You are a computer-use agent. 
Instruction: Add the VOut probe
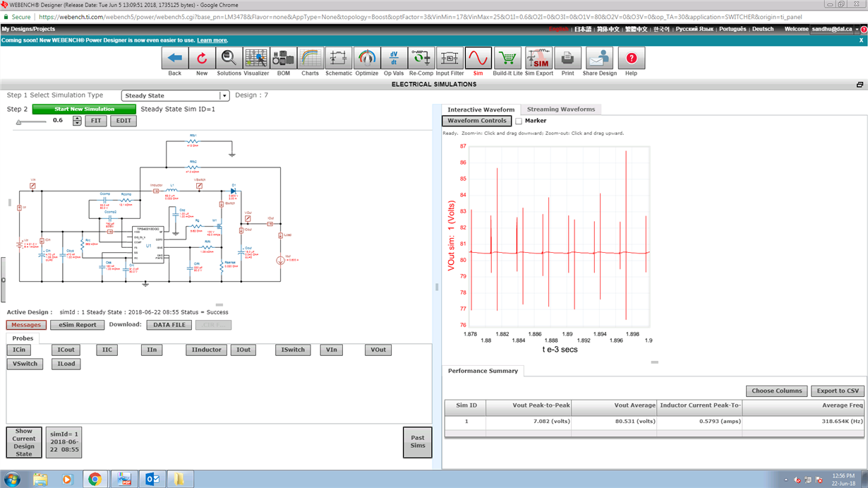379,350
